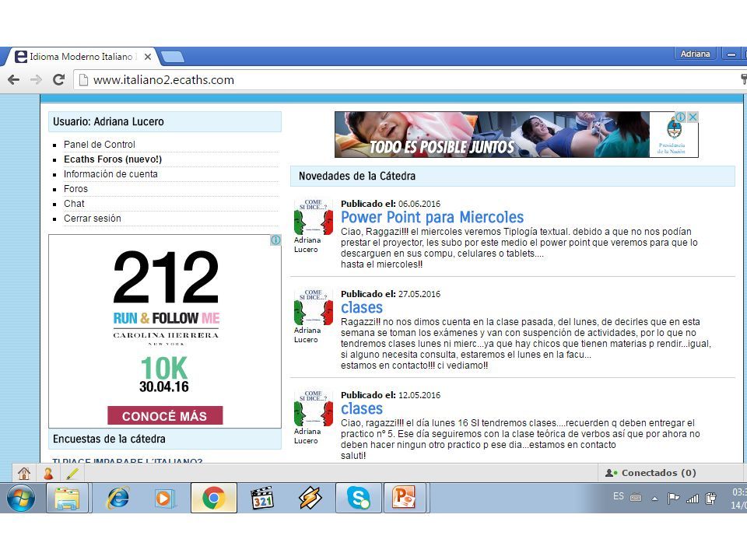Open Winamp from the taskbar
747x560 pixels.
[x=310, y=498]
